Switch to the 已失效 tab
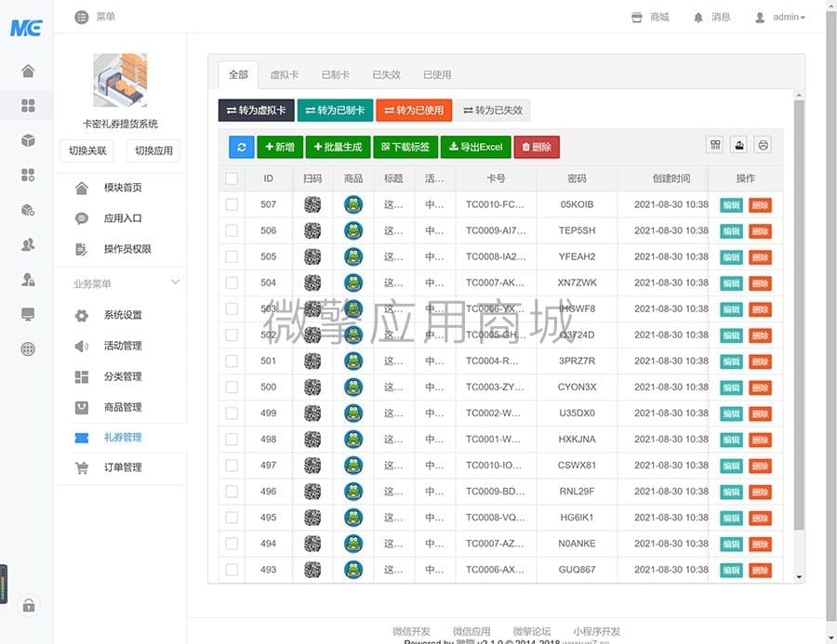 pos(387,74)
